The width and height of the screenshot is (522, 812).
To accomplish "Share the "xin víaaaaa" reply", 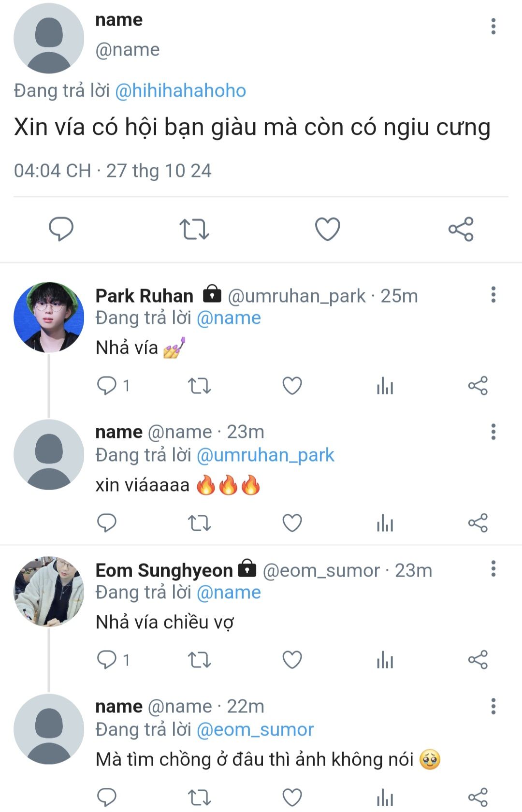I will pyautogui.click(x=478, y=523).
